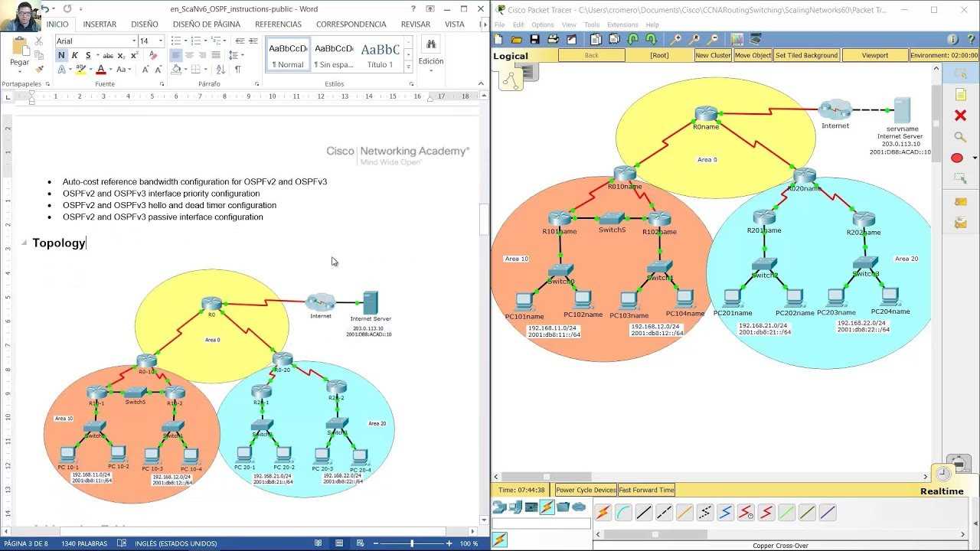Click the Move Object button
Image resolution: width=980 pixels, height=551 pixels.
click(753, 55)
